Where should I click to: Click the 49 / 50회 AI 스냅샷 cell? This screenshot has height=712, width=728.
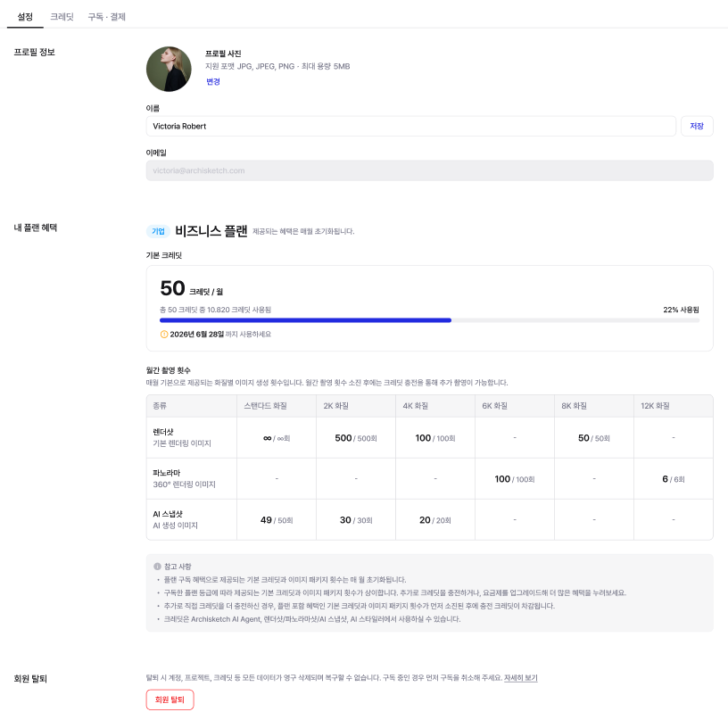point(277,520)
